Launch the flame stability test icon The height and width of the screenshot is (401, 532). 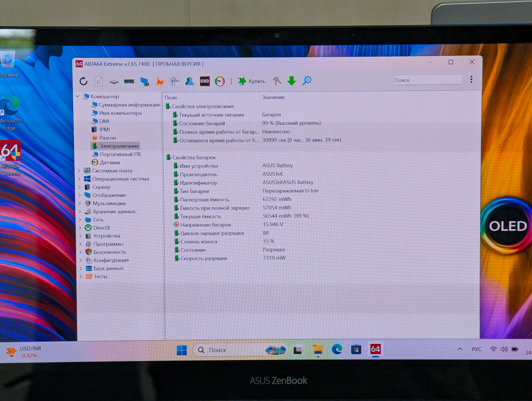point(160,82)
